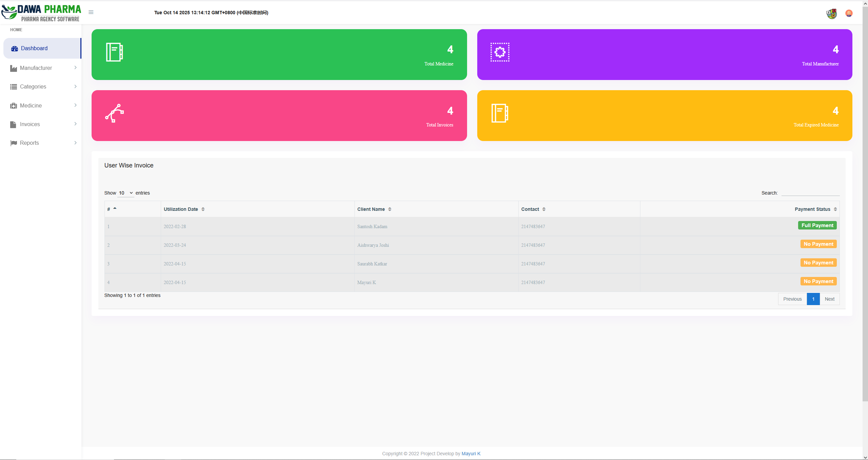Click the language translate icon in header
The width and height of the screenshot is (868, 460).
click(x=831, y=14)
